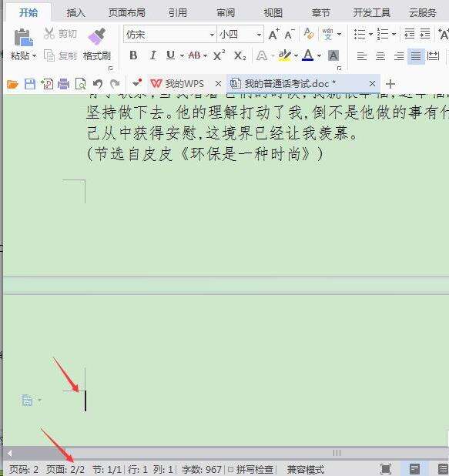Clear formatting with eraser A icon

[x=309, y=34]
